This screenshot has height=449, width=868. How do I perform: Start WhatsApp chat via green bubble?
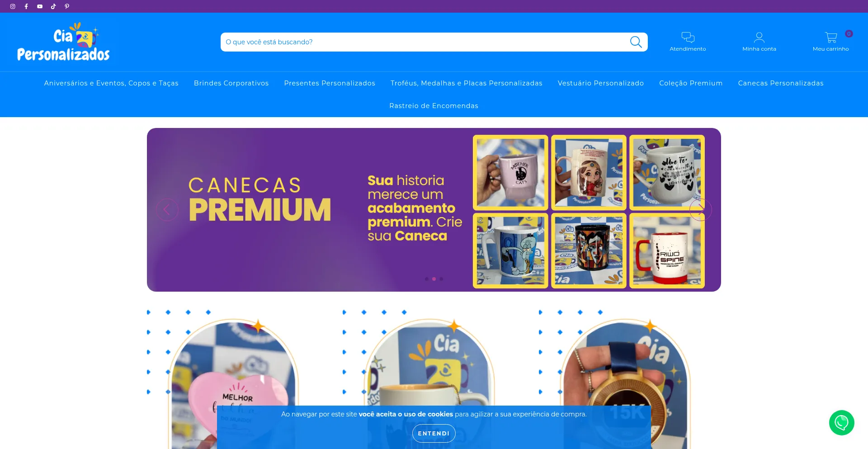[x=841, y=423]
